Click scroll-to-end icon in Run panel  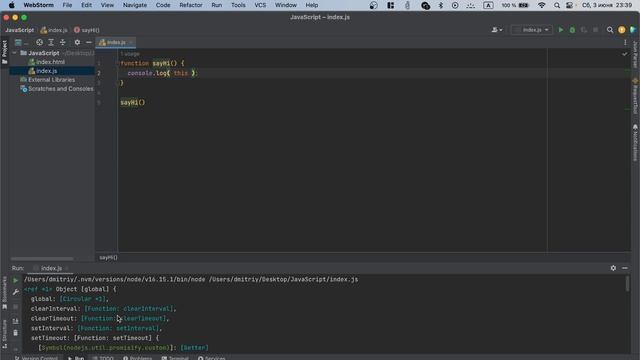[x=16, y=321]
